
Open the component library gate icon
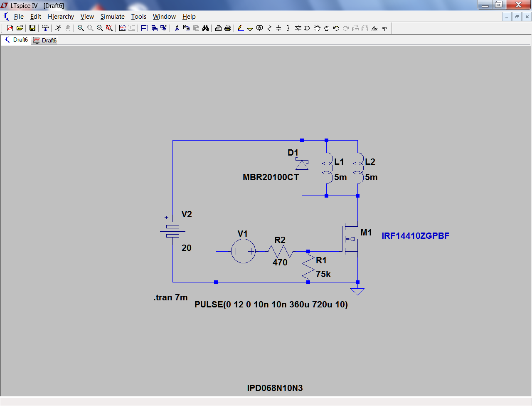click(x=308, y=28)
